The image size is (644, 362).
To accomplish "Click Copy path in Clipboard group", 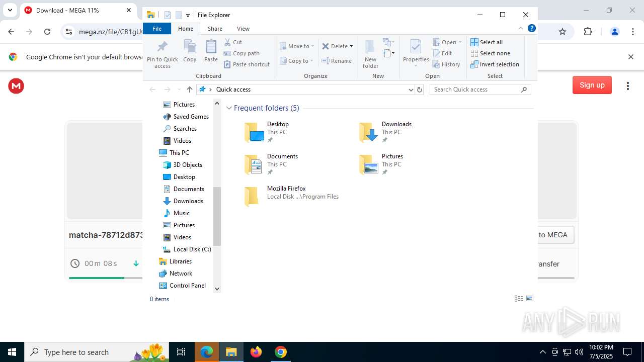I will tap(242, 53).
